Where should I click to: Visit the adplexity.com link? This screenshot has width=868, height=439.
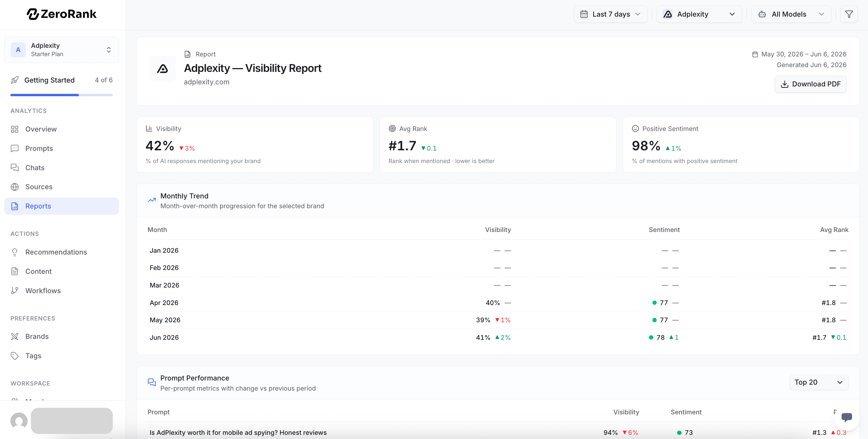click(207, 82)
